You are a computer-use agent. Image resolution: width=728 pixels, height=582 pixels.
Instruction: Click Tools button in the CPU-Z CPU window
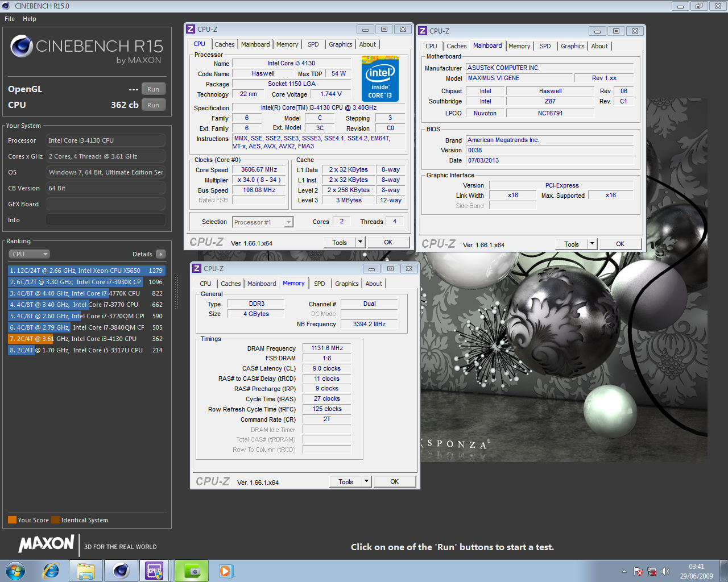pyautogui.click(x=340, y=242)
